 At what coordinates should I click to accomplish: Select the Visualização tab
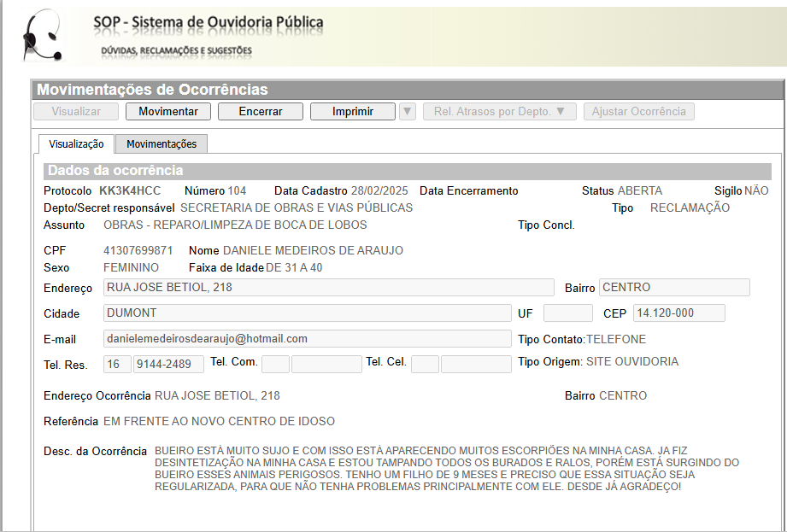(x=76, y=144)
